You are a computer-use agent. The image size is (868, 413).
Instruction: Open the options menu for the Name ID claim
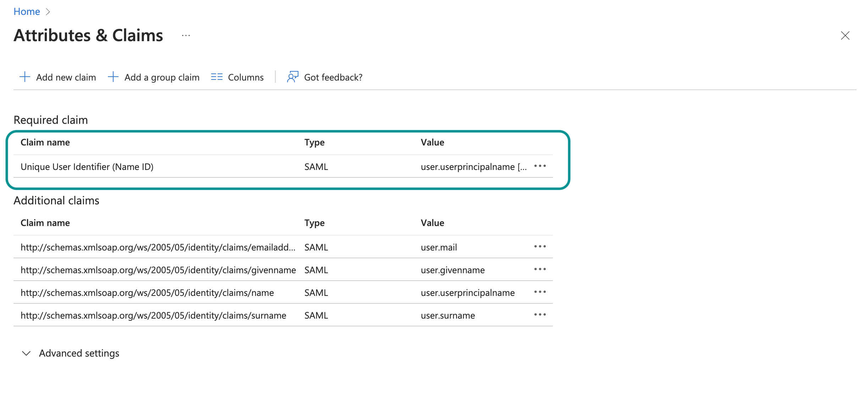tap(540, 166)
